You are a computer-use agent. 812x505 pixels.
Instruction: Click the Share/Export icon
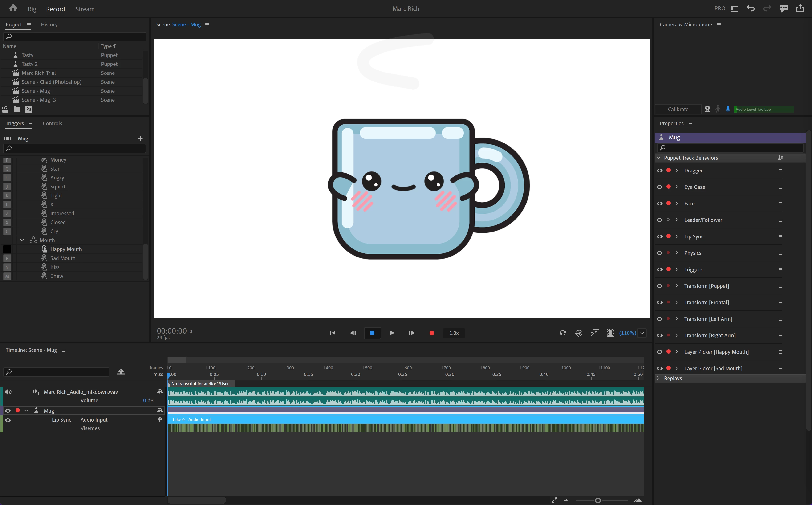[800, 9]
